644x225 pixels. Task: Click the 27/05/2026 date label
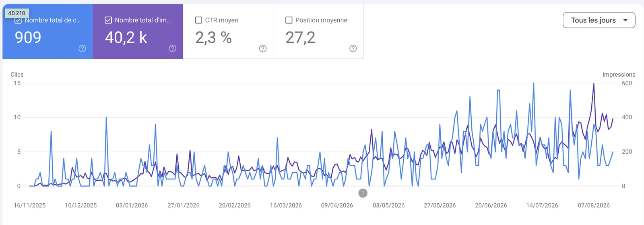440,205
